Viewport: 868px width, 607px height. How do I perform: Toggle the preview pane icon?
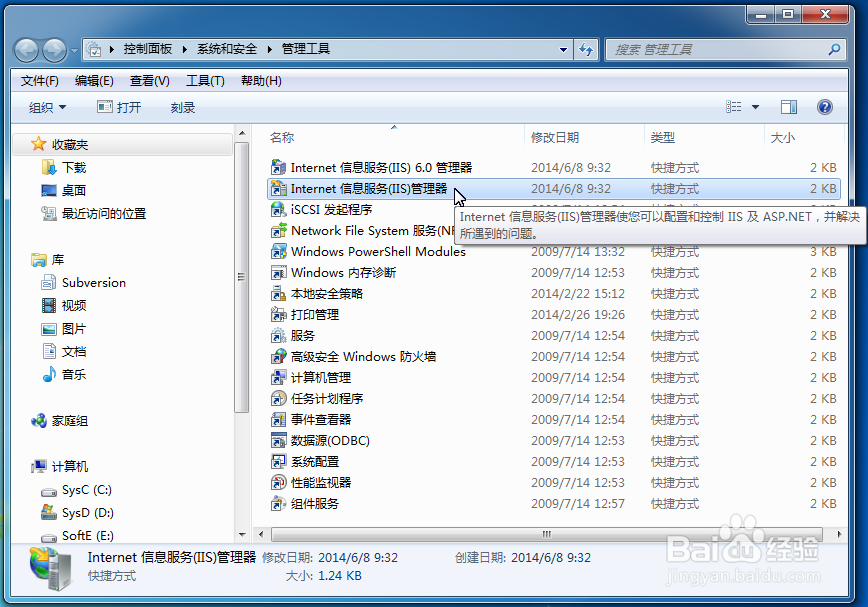(x=789, y=107)
